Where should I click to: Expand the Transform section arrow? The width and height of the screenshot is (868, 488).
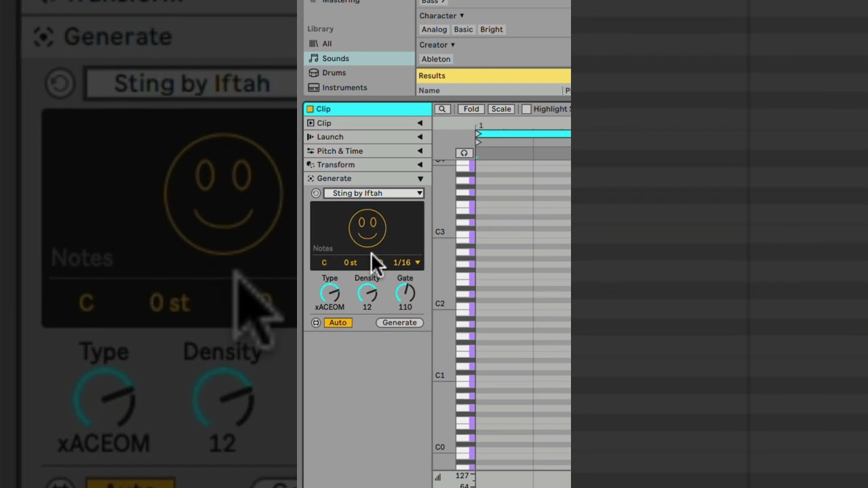tap(420, 165)
